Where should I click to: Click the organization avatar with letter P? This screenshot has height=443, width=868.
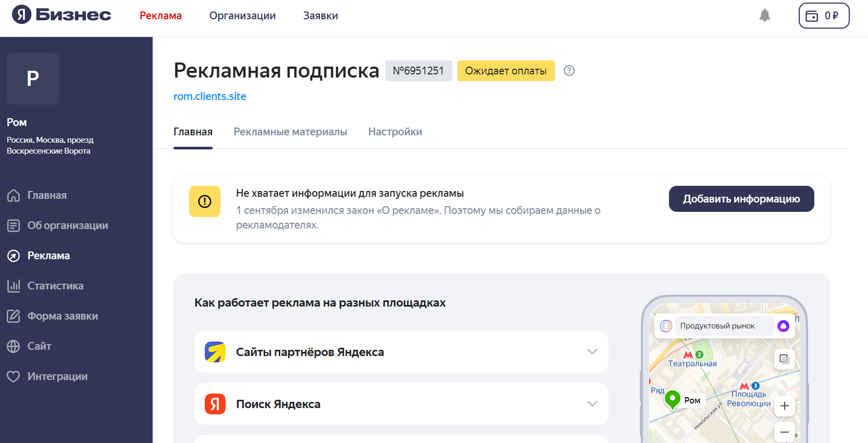33,79
